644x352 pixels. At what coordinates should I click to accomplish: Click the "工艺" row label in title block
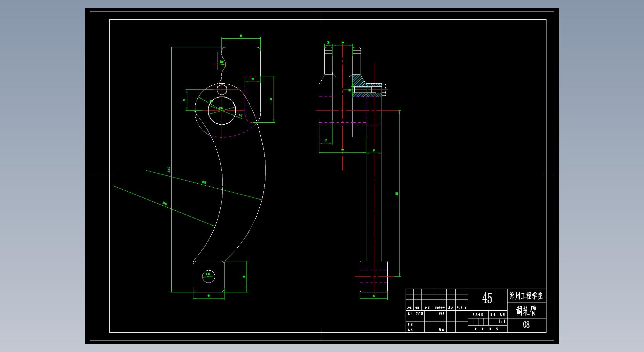(x=410, y=330)
